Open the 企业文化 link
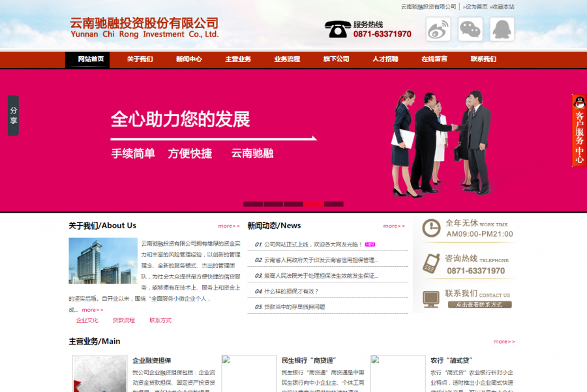Viewport: 587px width, 392px height. (x=87, y=320)
